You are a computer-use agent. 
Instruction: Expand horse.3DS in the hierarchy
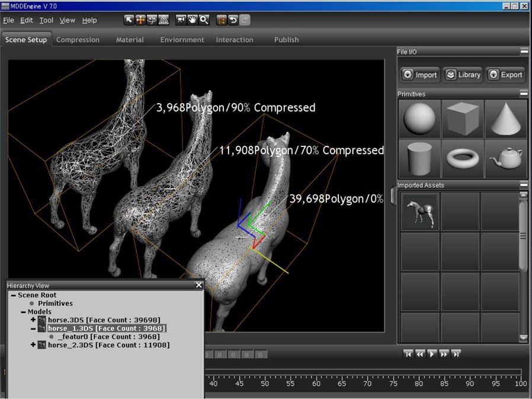(x=33, y=320)
